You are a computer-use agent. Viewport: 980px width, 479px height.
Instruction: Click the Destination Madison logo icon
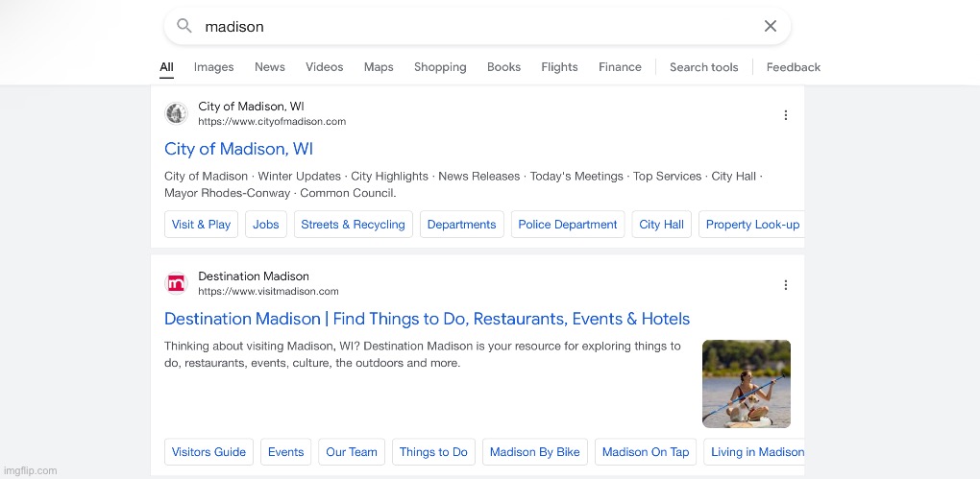(176, 283)
